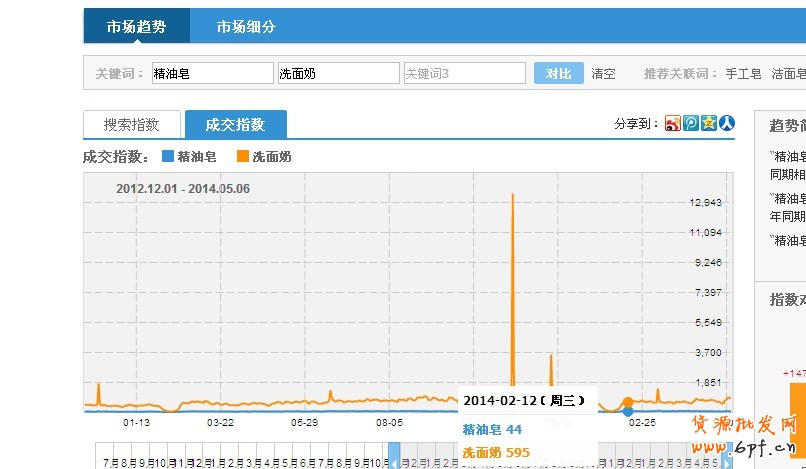Click left handle of timeline range slider

coord(394,460)
